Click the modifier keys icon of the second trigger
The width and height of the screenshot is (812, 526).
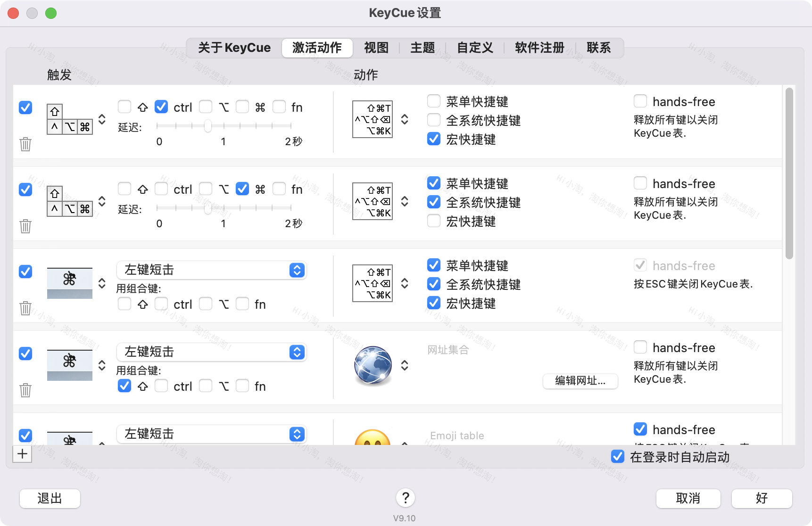click(x=69, y=201)
